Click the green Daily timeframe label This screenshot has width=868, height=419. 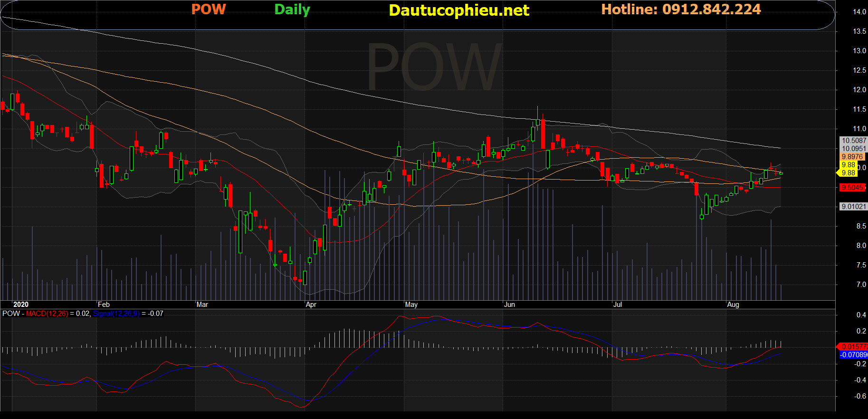(x=292, y=10)
